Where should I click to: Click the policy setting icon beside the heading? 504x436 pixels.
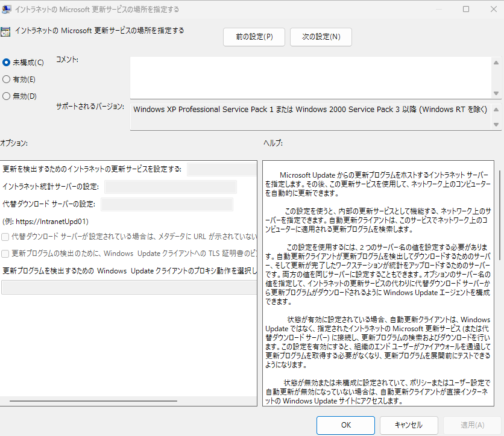tap(5, 32)
